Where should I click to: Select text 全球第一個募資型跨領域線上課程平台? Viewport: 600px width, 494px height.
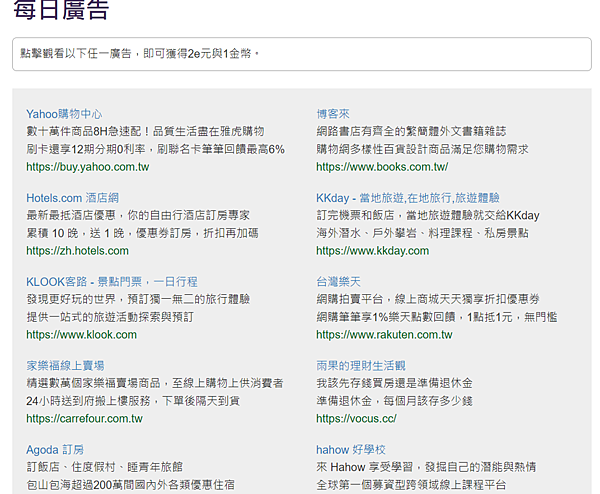(411, 485)
